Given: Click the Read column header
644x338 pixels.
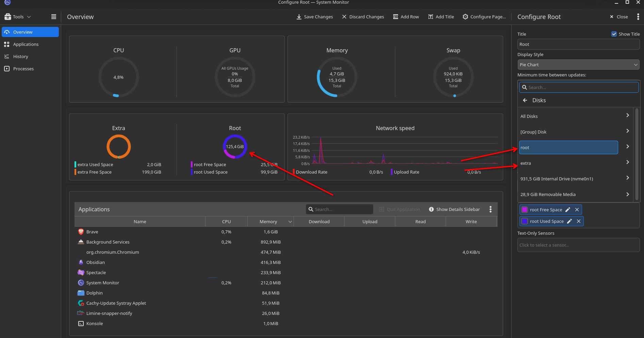Looking at the screenshot, I should pyautogui.click(x=420, y=221).
